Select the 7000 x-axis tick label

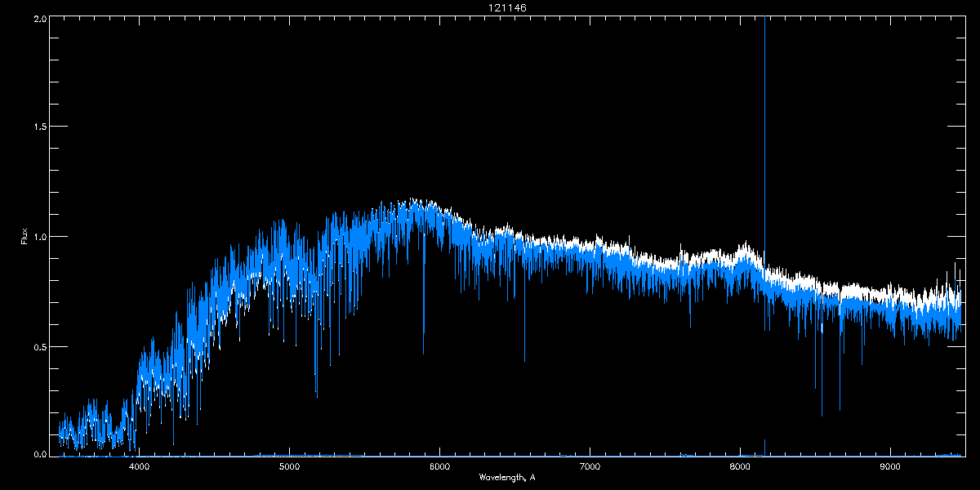(590, 467)
